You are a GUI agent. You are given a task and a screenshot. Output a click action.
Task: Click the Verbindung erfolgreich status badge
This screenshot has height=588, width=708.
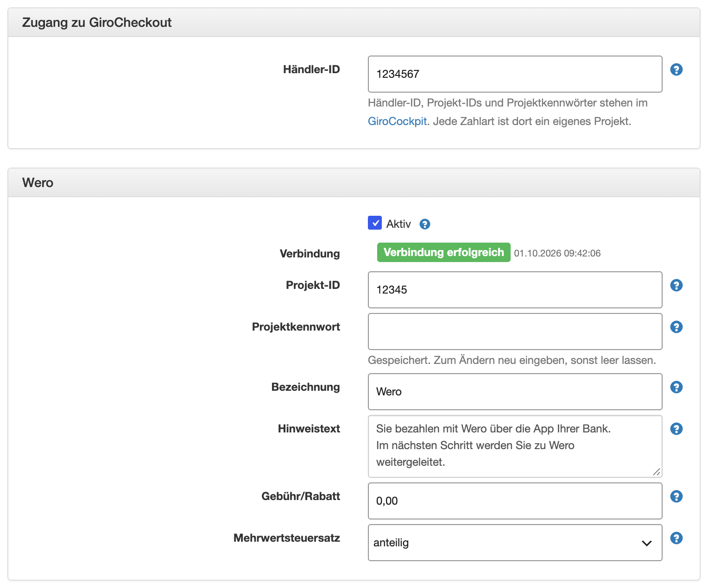click(443, 252)
